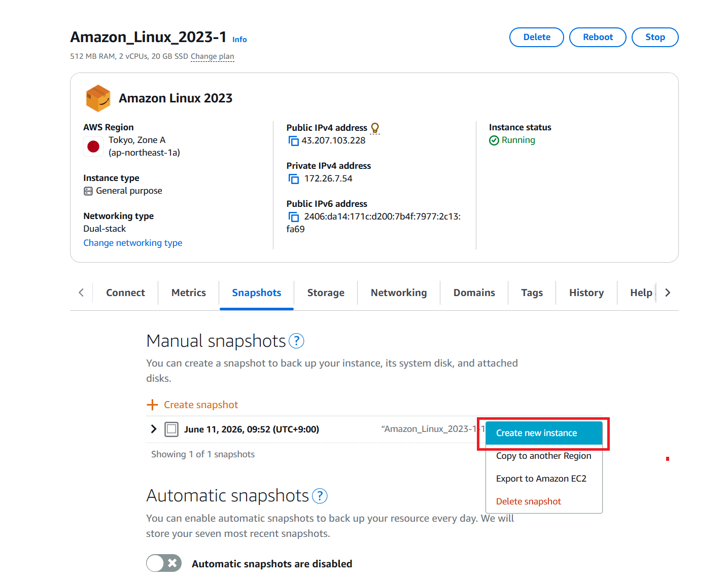Click the Change plan link

(x=213, y=56)
